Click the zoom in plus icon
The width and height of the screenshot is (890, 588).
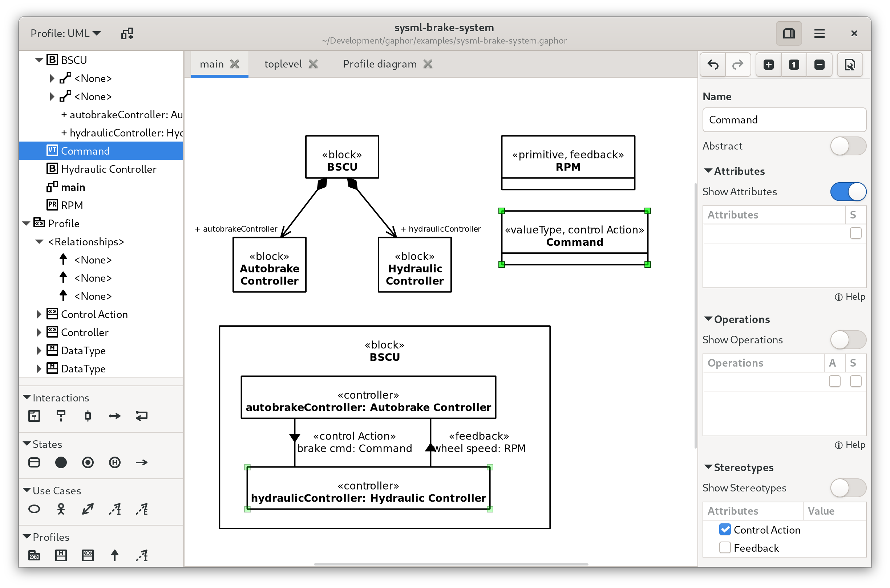click(x=768, y=65)
